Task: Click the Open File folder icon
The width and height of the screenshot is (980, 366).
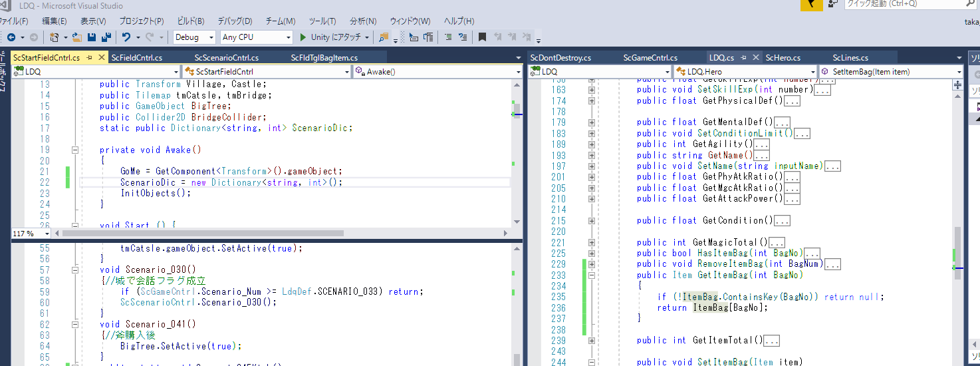Action: coord(78,37)
